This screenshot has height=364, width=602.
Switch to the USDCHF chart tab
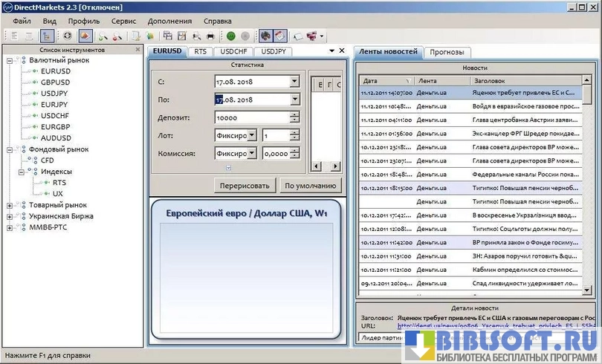coord(233,51)
